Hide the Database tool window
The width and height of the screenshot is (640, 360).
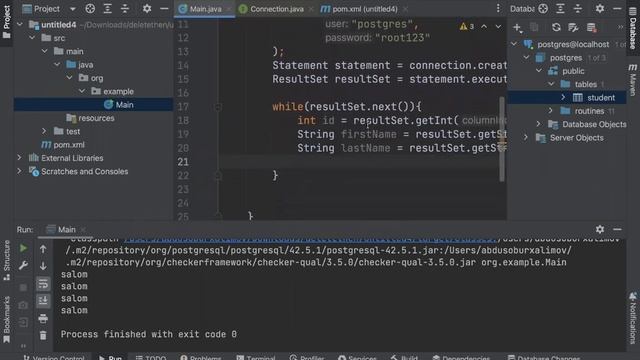click(617, 9)
